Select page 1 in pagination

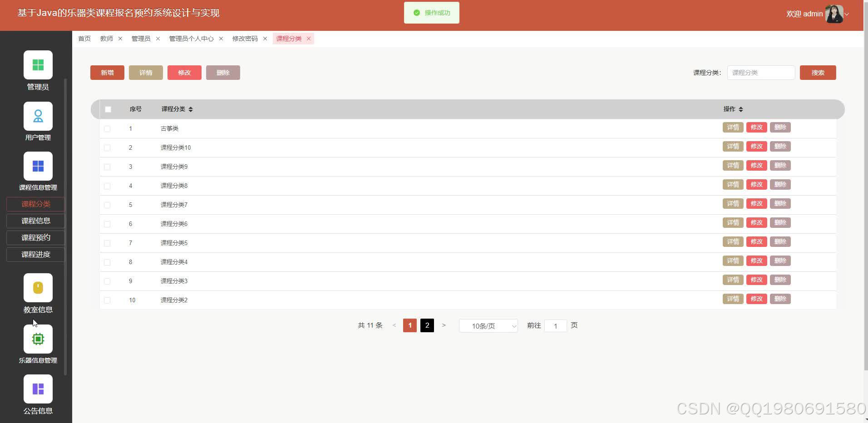click(410, 325)
